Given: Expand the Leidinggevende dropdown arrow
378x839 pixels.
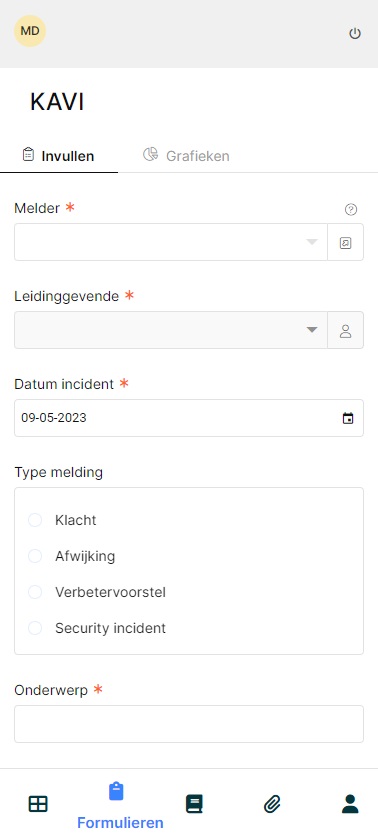Looking at the screenshot, I should pyautogui.click(x=312, y=330).
